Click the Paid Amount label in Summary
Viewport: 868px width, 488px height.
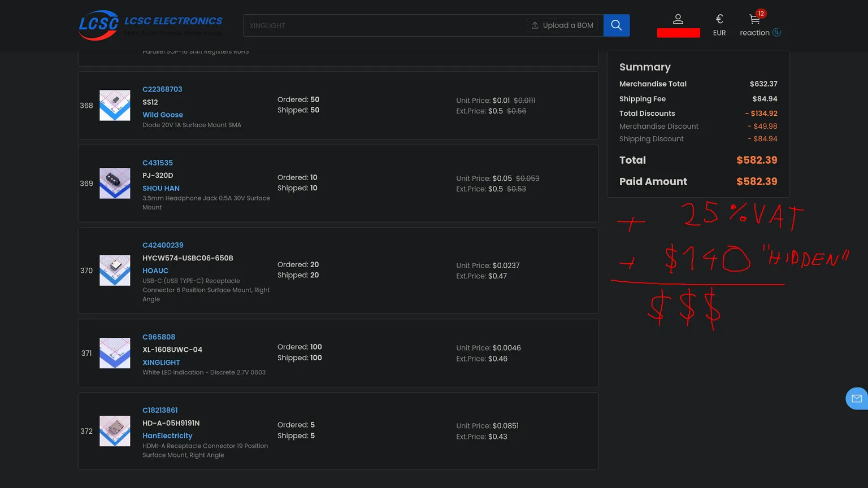[653, 182]
